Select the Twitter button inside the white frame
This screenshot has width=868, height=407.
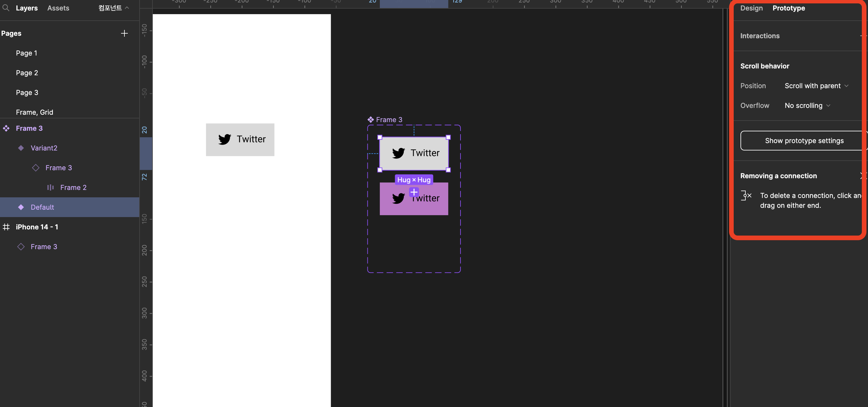pyautogui.click(x=240, y=139)
